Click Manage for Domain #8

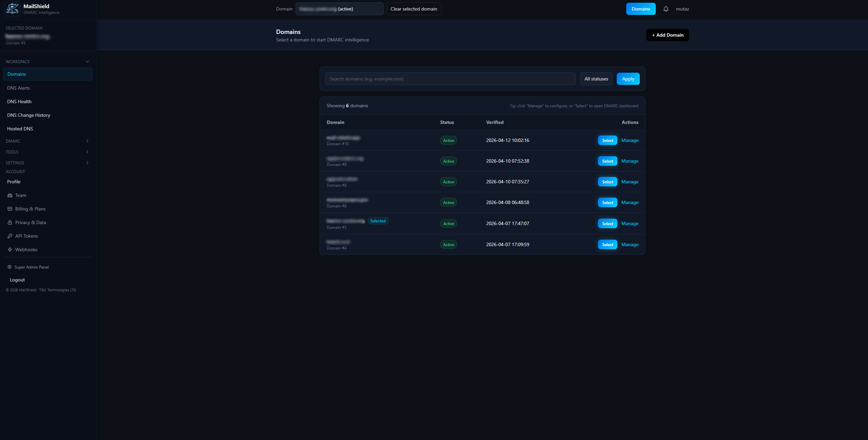630,182
